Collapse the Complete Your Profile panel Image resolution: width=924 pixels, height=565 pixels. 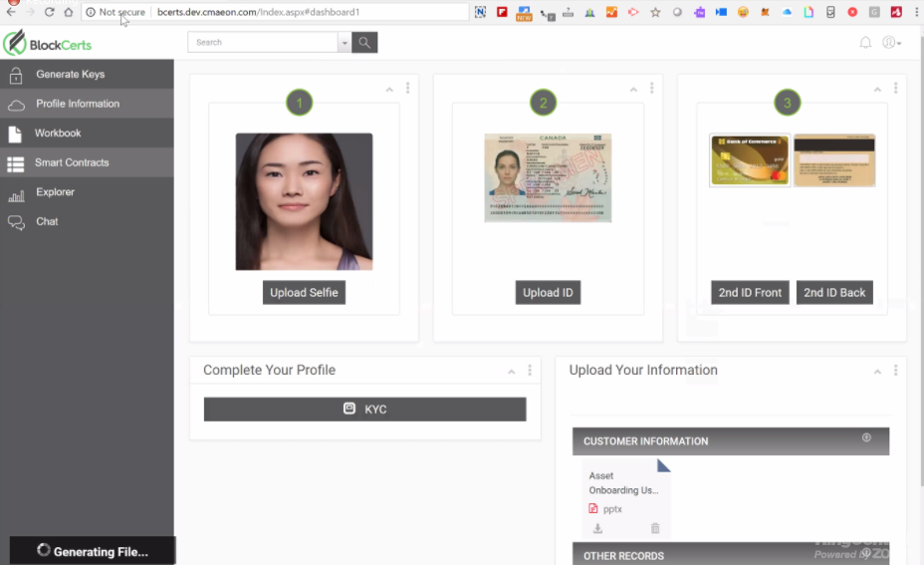click(x=512, y=372)
